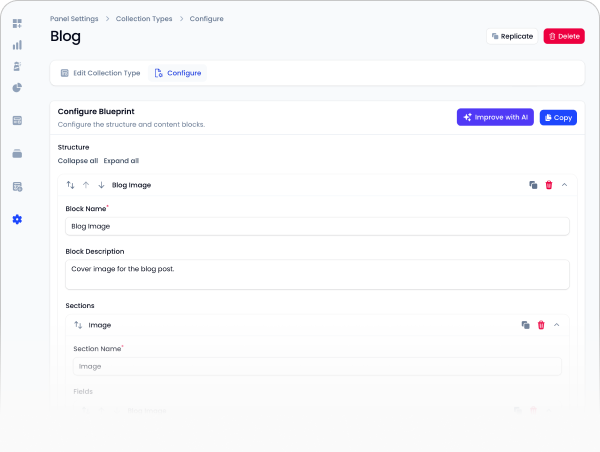Duplicate the Blog Image block
The width and height of the screenshot is (600, 452).
click(x=533, y=185)
